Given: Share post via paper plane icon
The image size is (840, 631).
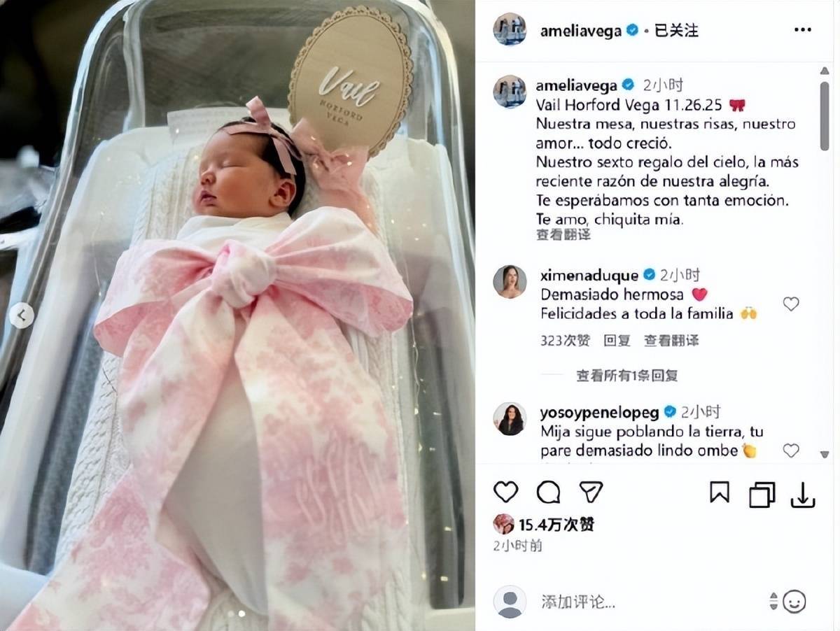Looking at the screenshot, I should click(591, 491).
